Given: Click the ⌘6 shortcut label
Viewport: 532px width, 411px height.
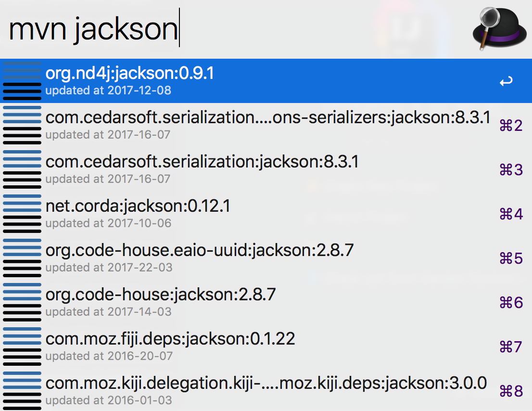Looking at the screenshot, I should click(511, 303).
